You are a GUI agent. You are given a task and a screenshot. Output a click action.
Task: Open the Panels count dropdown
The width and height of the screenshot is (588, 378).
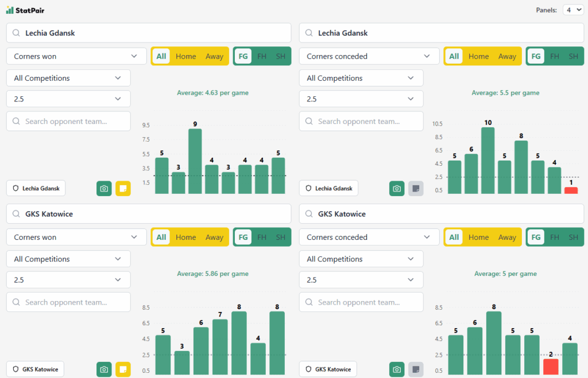(573, 10)
